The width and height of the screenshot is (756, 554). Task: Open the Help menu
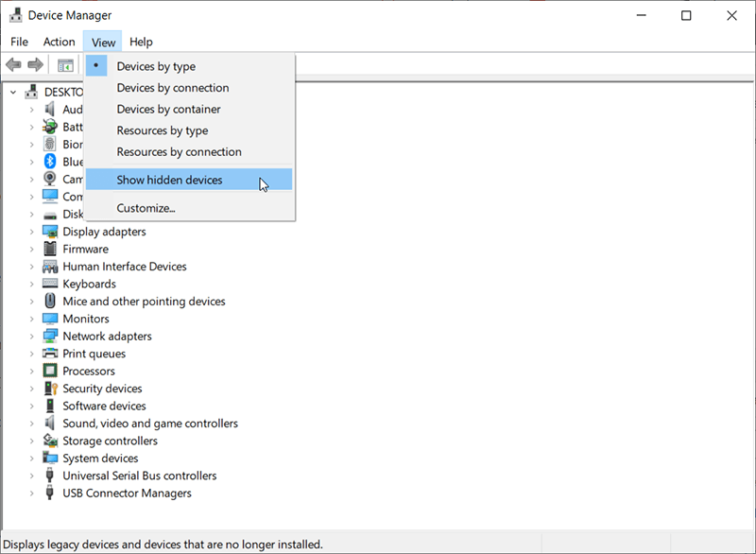141,42
